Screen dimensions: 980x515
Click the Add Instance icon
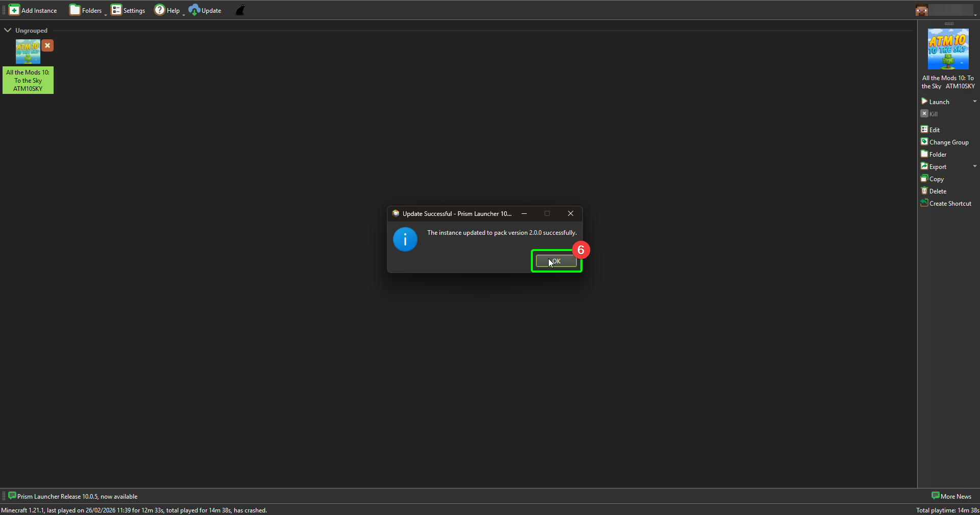[x=14, y=10]
